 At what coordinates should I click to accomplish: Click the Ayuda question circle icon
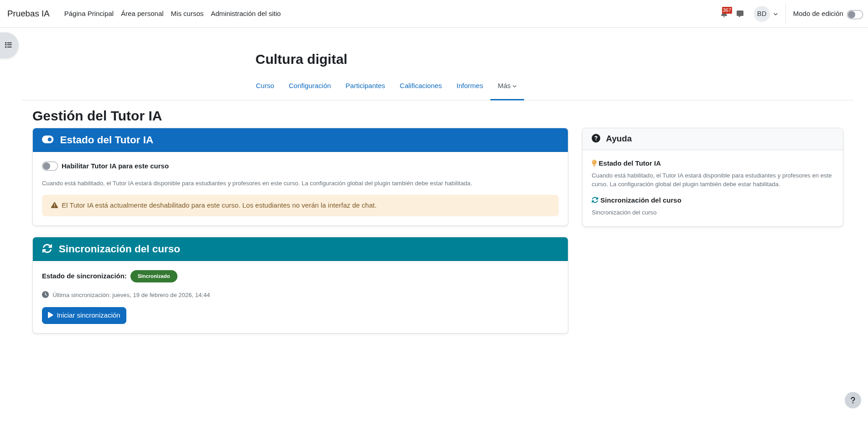pos(596,138)
